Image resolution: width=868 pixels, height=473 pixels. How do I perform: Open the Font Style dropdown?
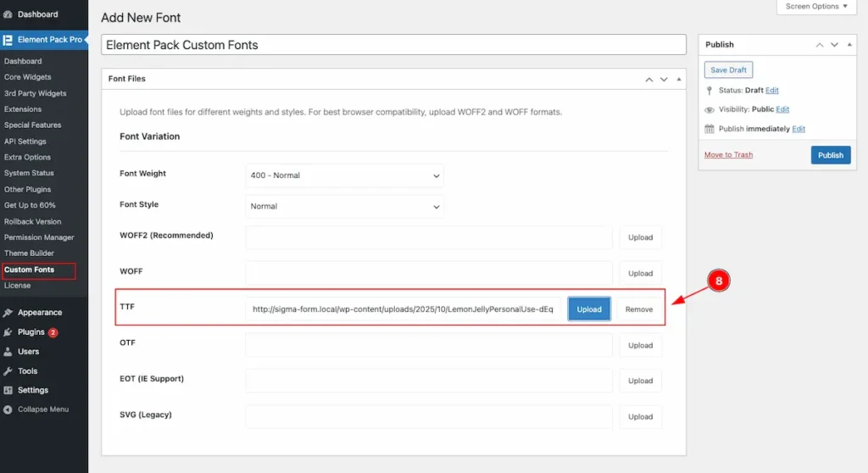point(344,206)
